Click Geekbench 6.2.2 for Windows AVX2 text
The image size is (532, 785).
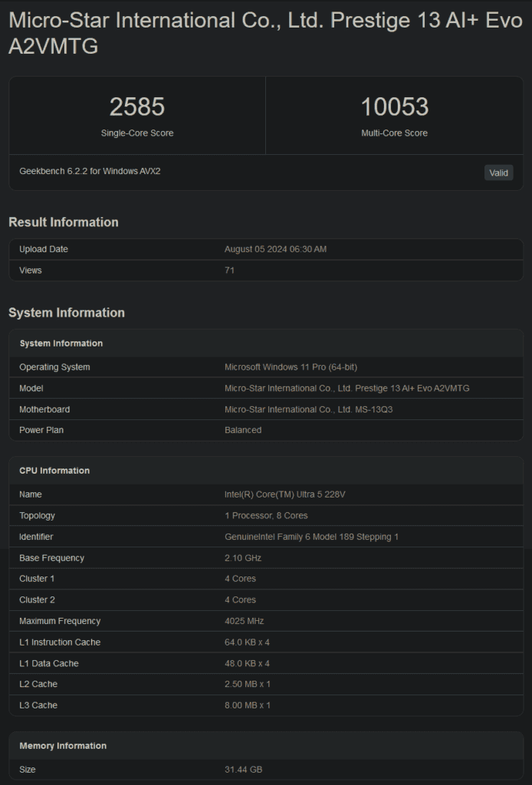point(90,171)
